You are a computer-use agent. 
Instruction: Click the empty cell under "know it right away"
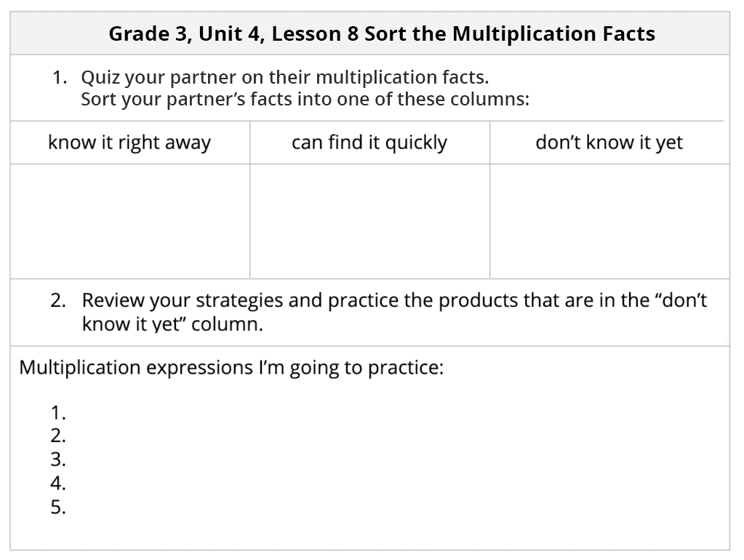coord(129,220)
